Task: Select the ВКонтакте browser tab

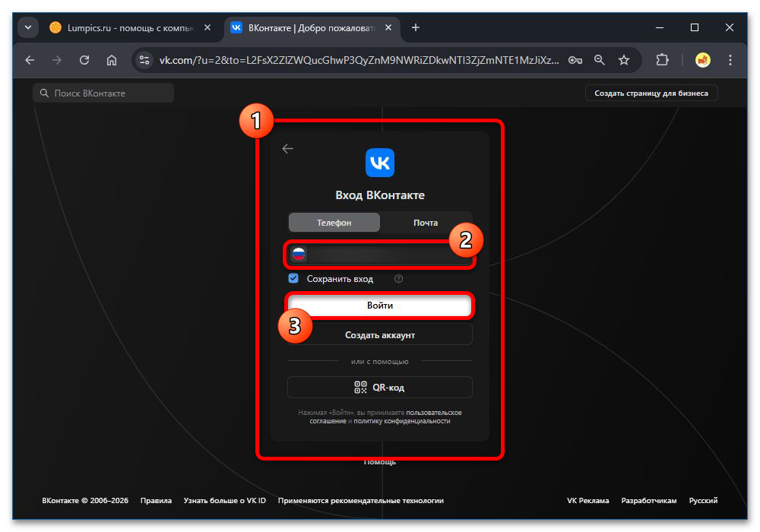Action: 312,28
